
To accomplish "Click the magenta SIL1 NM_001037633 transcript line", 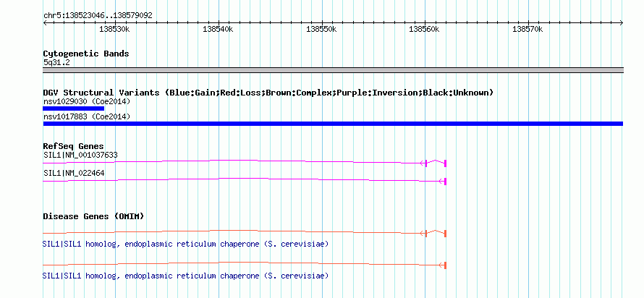I will (245, 162).
